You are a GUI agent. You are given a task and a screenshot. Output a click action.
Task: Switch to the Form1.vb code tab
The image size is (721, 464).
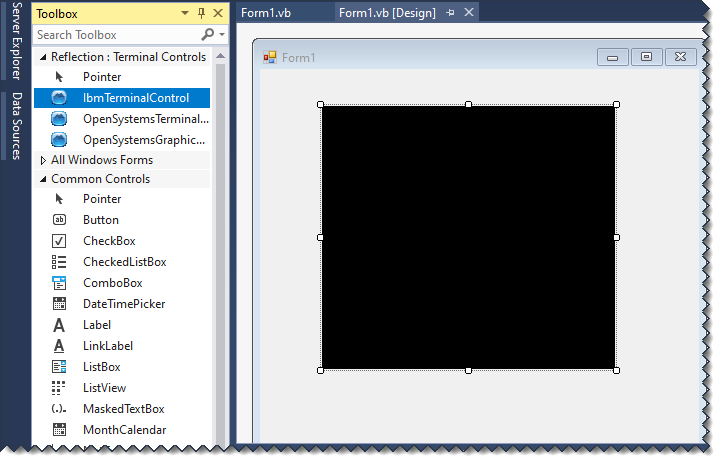coord(266,13)
